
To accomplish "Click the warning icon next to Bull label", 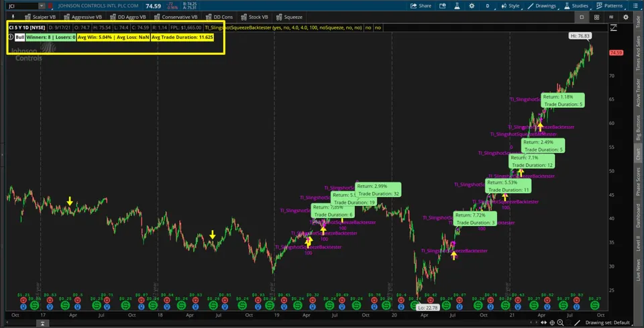I will 11,37.
